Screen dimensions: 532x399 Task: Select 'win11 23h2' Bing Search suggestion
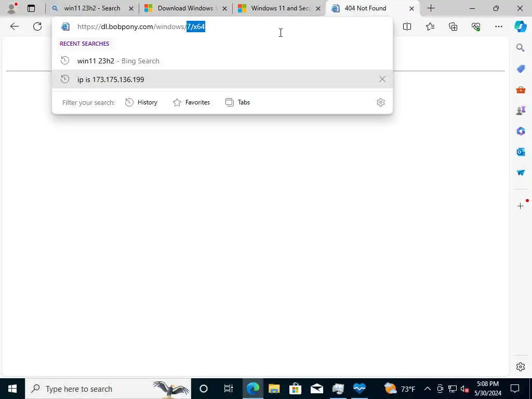(222, 61)
